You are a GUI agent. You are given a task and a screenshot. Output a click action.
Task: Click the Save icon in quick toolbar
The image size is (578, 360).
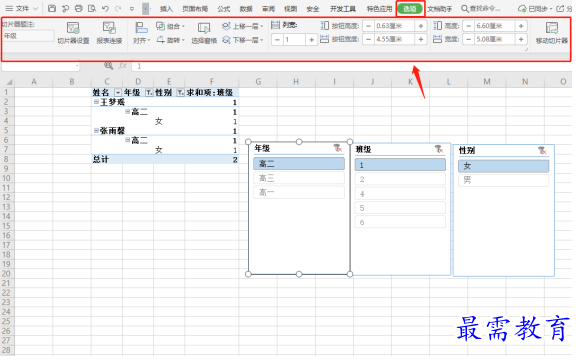(x=52, y=8)
